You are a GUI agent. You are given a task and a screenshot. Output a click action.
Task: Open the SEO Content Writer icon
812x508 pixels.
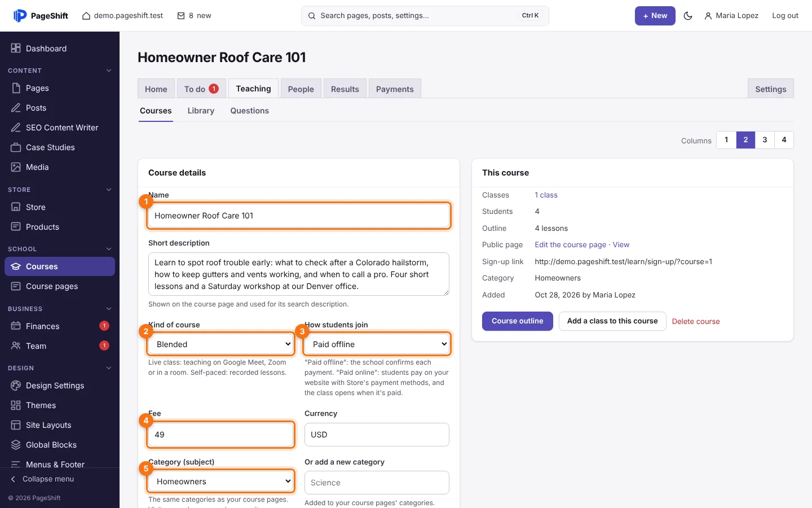(x=16, y=128)
